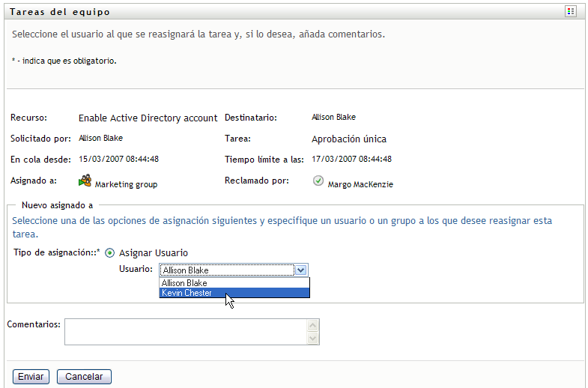Click Allison Blake next to Solicitado por
The height and width of the screenshot is (388, 588).
click(x=100, y=138)
